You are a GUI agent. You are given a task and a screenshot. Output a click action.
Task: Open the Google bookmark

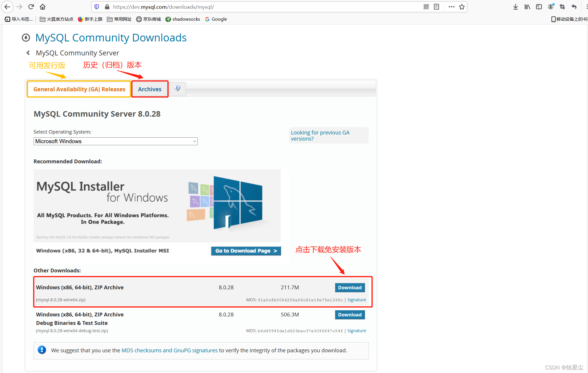click(216, 19)
